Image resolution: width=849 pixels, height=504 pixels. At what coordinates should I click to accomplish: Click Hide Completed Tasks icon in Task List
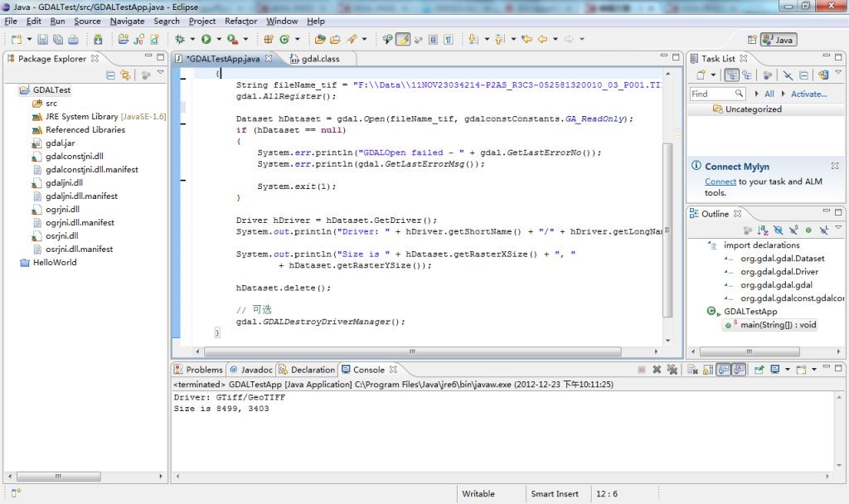788,75
